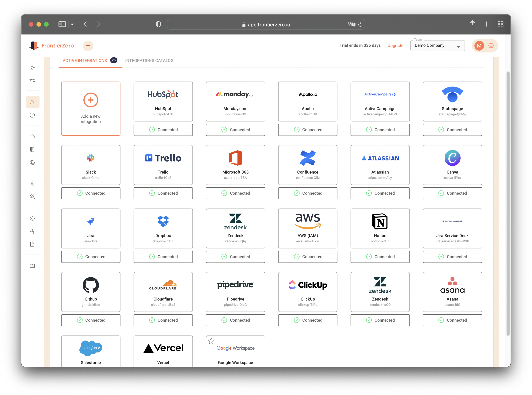This screenshot has height=395, width=532.
Task: Toggle connected status on ClickUp
Action: pos(307,320)
